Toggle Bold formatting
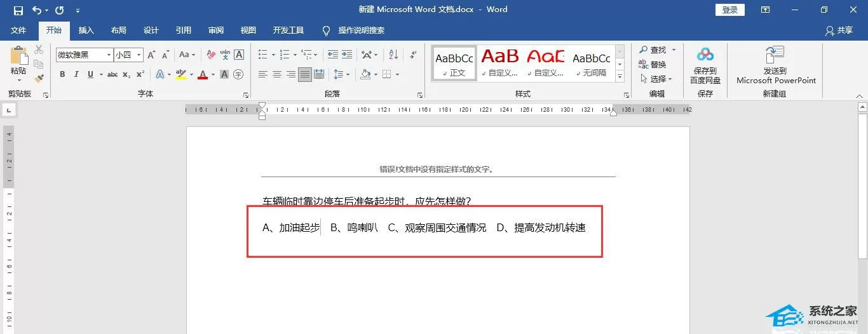The height and width of the screenshot is (334, 868). 62,75
